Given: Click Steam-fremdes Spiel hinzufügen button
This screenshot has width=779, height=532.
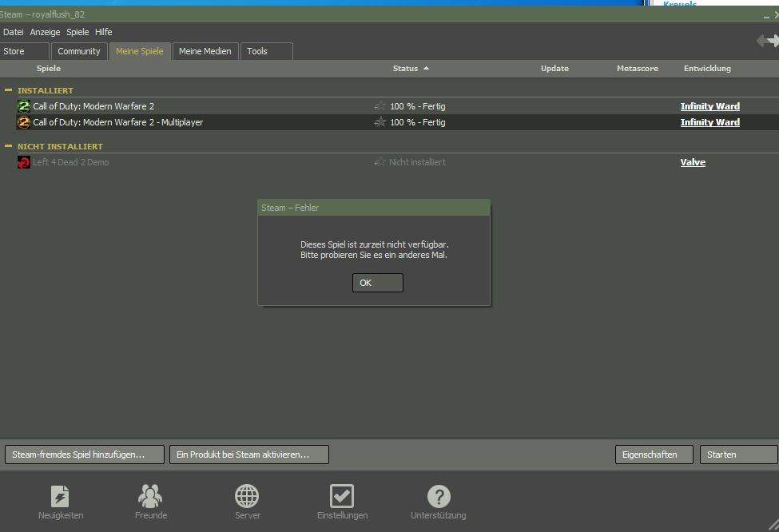Looking at the screenshot, I should (x=85, y=455).
